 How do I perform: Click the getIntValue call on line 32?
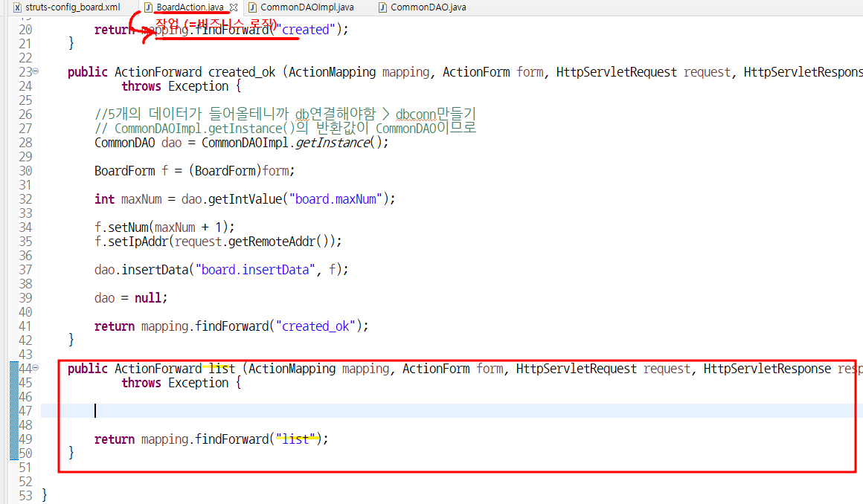pos(245,199)
